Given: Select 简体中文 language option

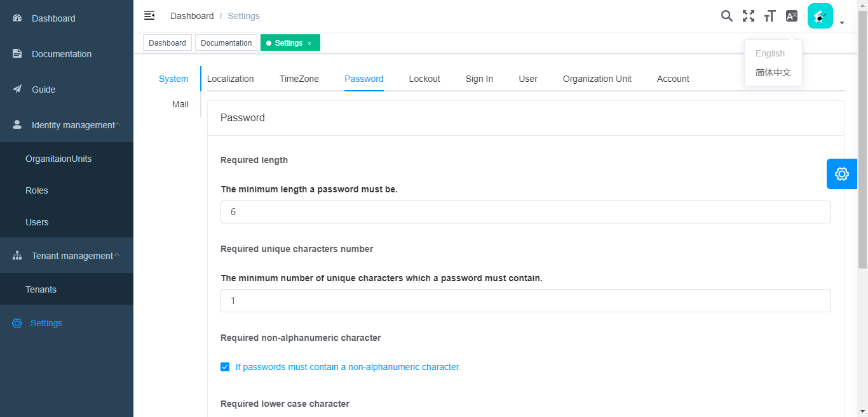Looking at the screenshot, I should 773,72.
